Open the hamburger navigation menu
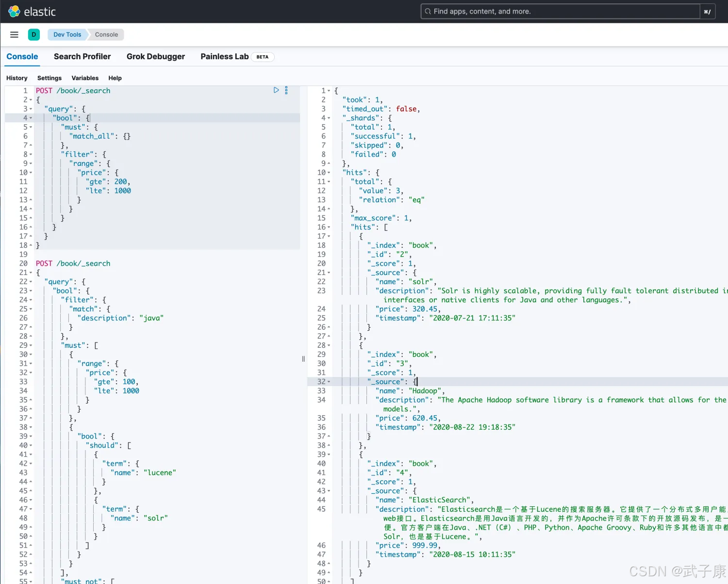This screenshot has width=728, height=584. 14,34
